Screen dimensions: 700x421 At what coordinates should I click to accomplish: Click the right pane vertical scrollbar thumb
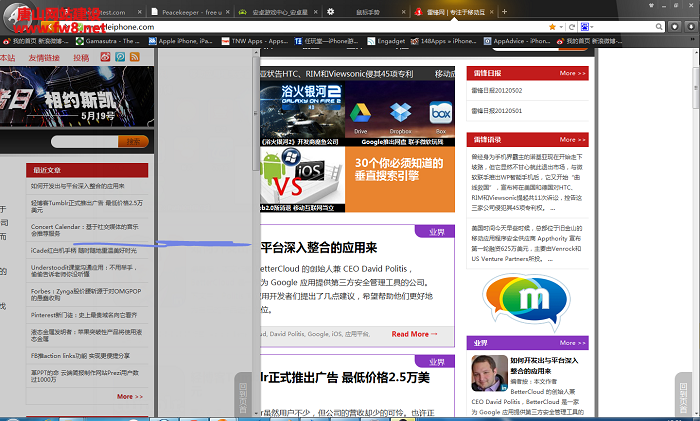pos(696,88)
